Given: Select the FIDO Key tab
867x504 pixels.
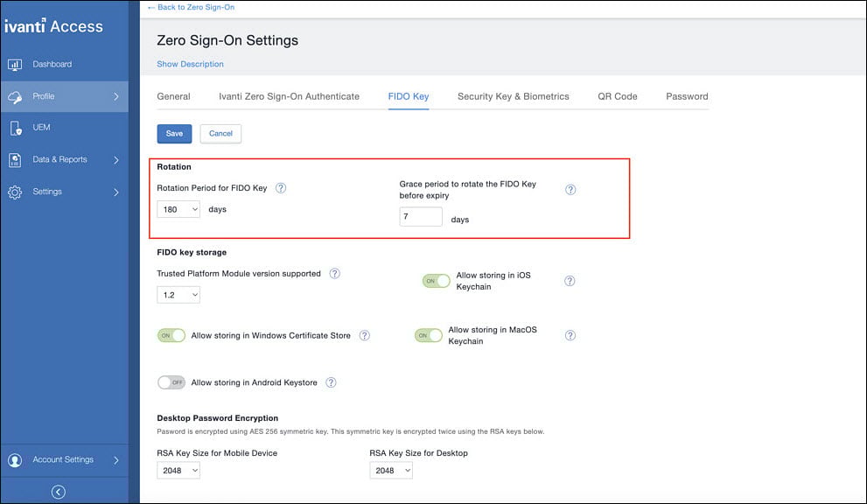Looking at the screenshot, I should click(x=409, y=96).
